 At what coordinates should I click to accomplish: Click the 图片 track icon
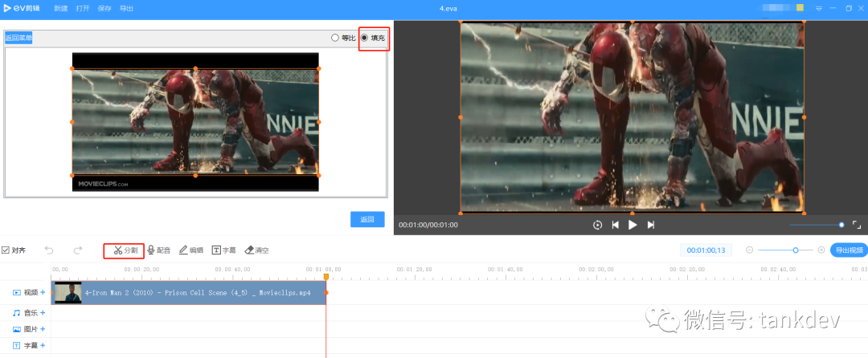click(17, 329)
